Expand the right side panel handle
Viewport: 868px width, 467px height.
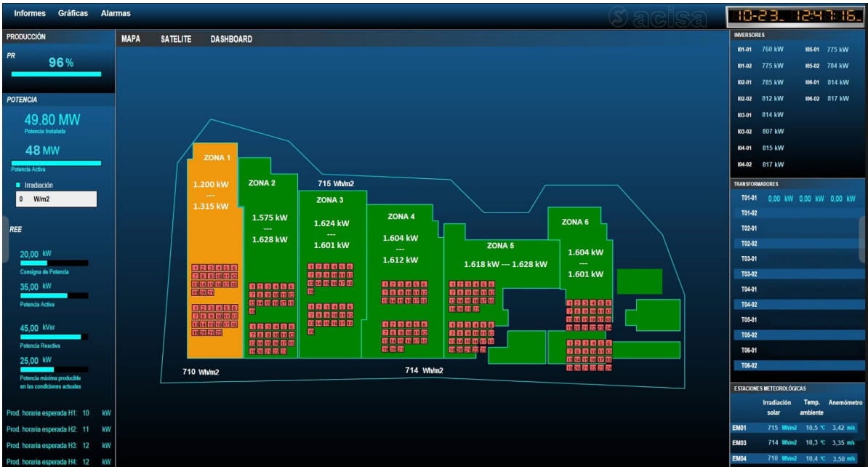click(863, 239)
